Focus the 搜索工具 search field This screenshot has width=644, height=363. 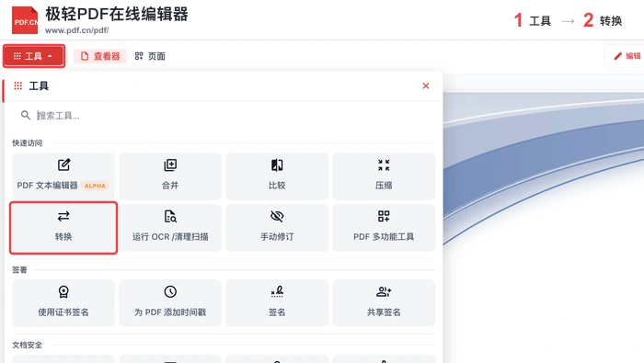click(224, 115)
